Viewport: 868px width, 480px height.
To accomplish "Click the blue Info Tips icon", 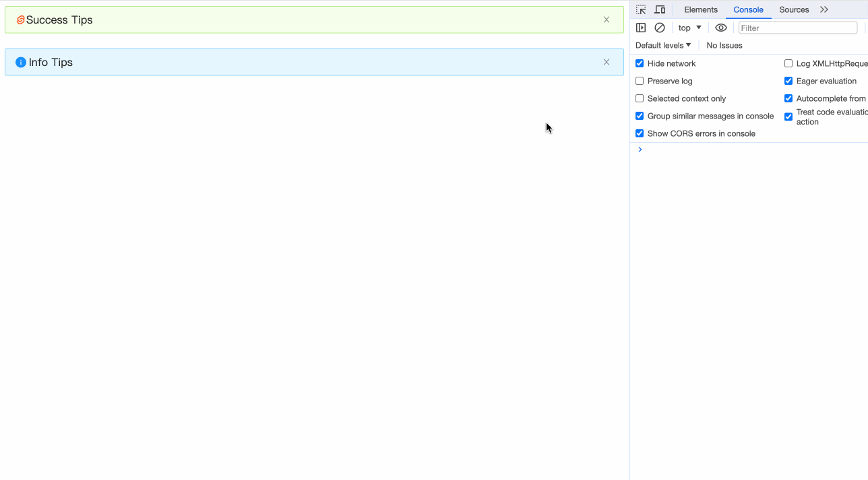I will [x=20, y=63].
